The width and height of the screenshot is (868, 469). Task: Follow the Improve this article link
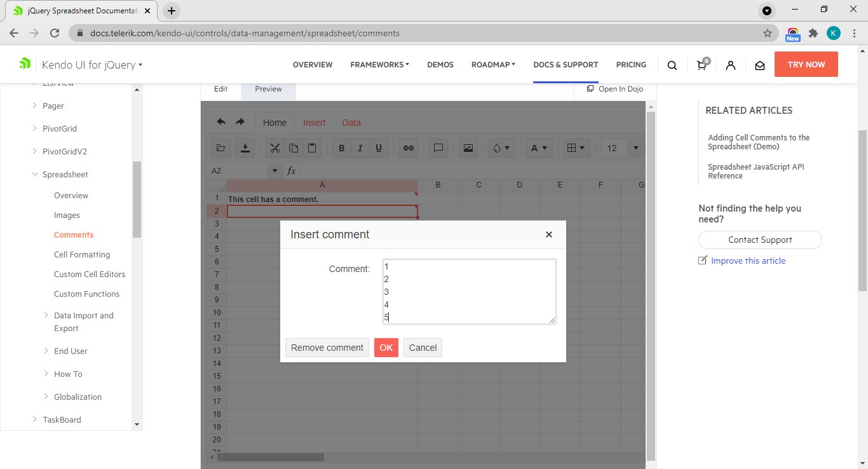[x=748, y=261]
